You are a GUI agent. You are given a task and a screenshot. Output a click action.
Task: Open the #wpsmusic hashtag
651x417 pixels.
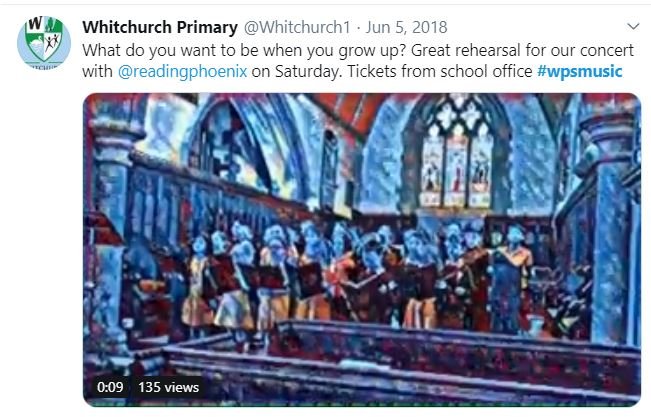[x=580, y=71]
